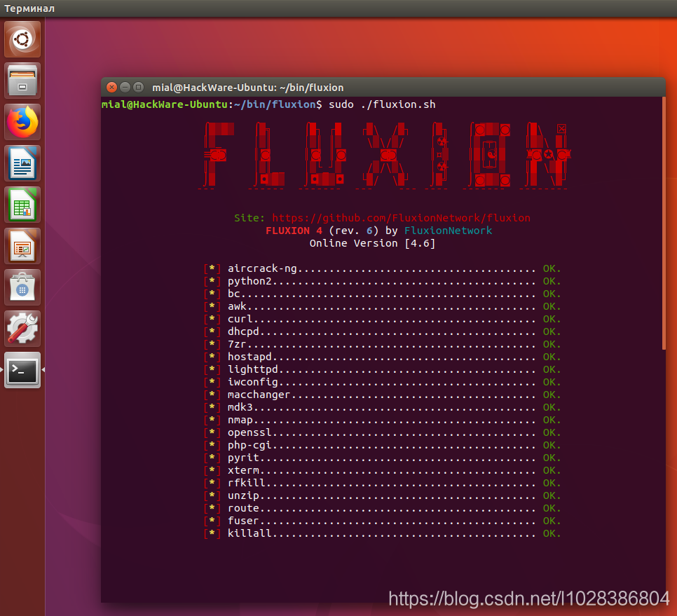
Task: Click the 'rfkill' dependency row
Action: (383, 483)
